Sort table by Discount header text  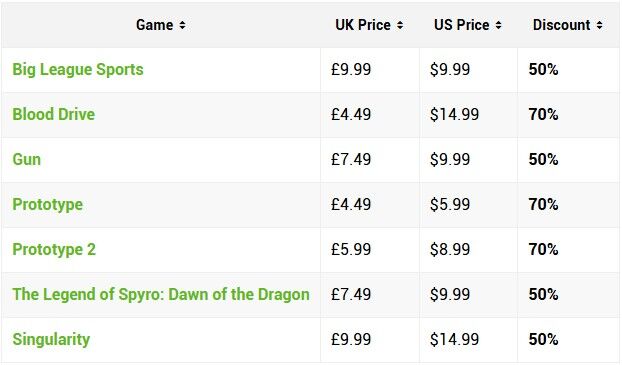point(562,25)
